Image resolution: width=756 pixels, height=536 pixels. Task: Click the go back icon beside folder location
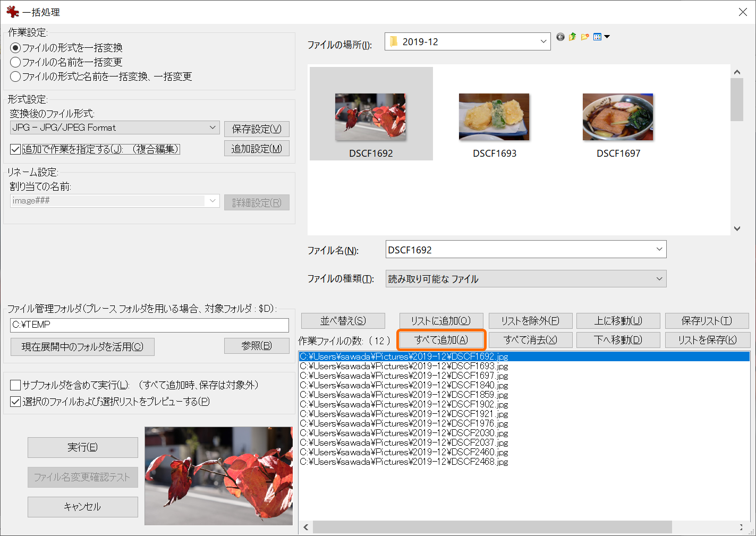[560, 37]
